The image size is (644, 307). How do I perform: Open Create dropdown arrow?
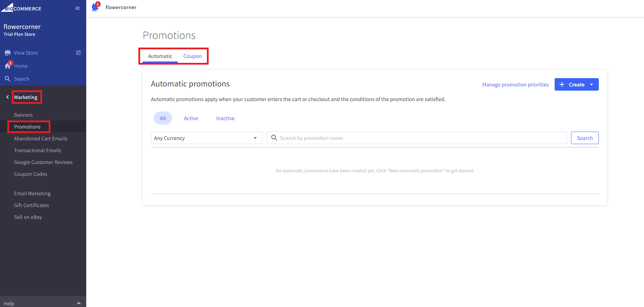point(591,85)
